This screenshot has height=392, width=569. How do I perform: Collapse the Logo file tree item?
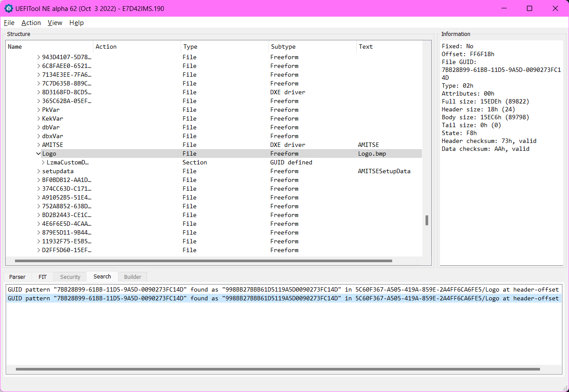[x=39, y=153]
